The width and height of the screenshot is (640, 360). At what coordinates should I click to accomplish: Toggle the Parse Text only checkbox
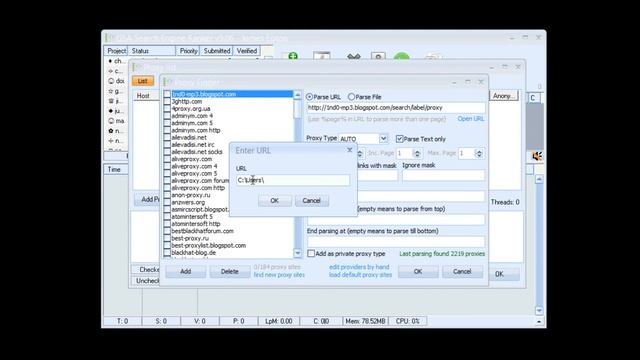[x=400, y=139]
